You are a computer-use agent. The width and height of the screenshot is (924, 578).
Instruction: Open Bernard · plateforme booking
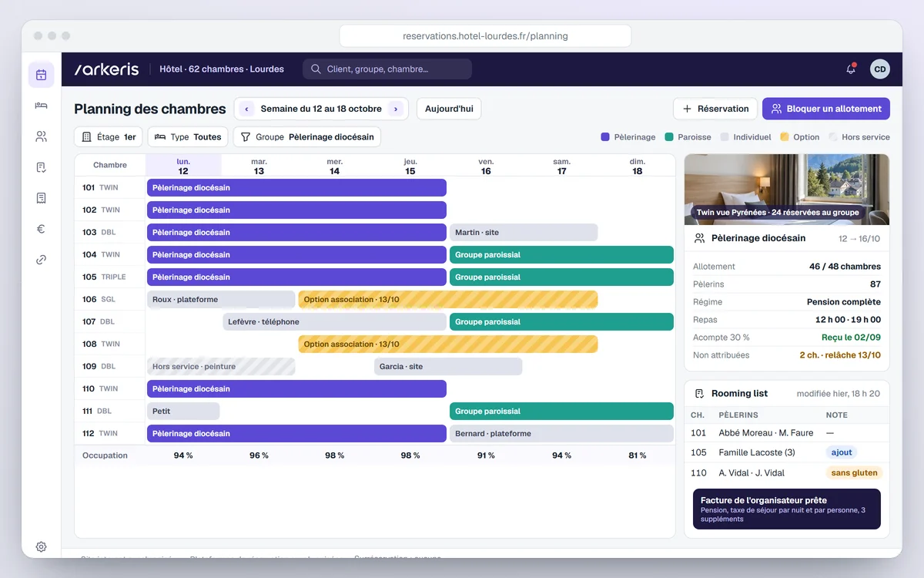point(561,433)
